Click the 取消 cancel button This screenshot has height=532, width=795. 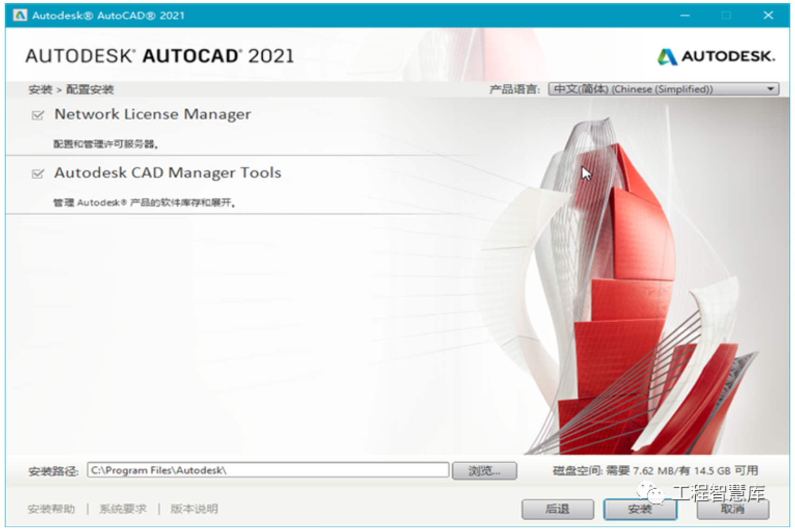click(x=732, y=509)
